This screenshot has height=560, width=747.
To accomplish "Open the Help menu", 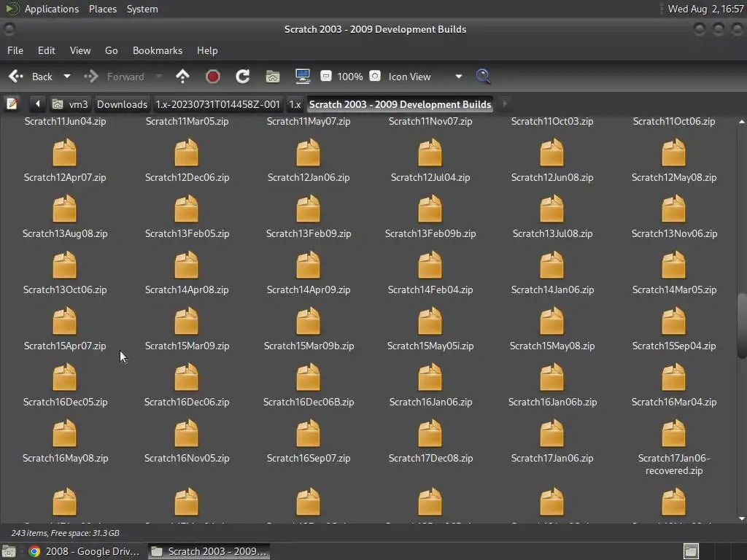I will [207, 50].
